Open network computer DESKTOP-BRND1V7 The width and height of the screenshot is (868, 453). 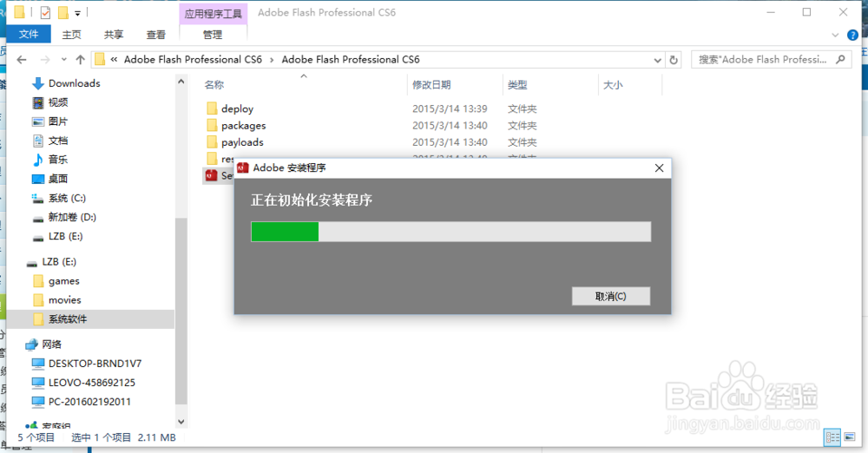(95, 364)
